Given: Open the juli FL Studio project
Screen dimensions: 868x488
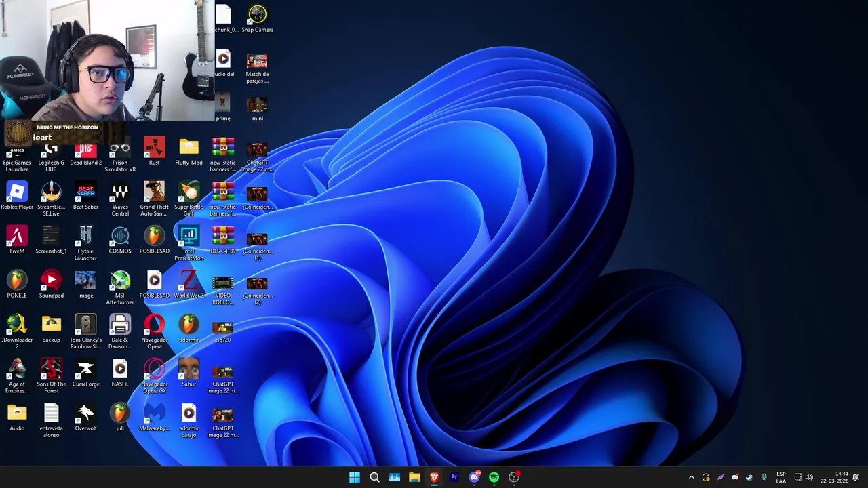Looking at the screenshot, I should (x=120, y=418).
